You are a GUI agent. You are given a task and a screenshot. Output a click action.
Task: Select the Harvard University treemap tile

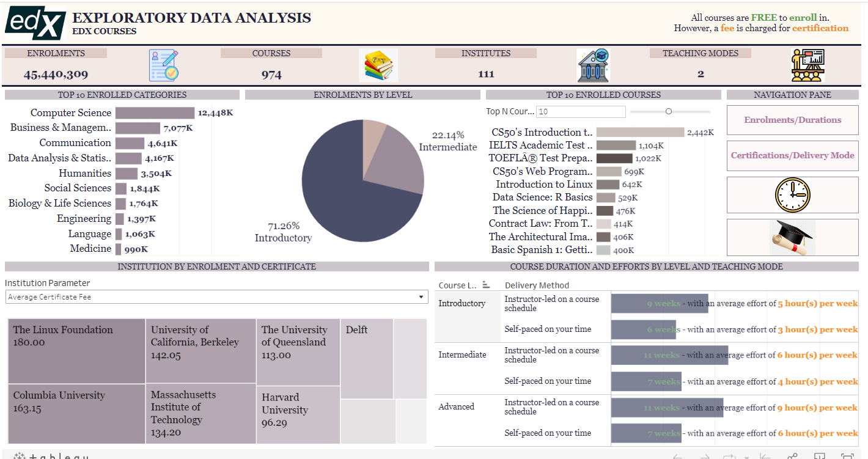[x=298, y=414]
